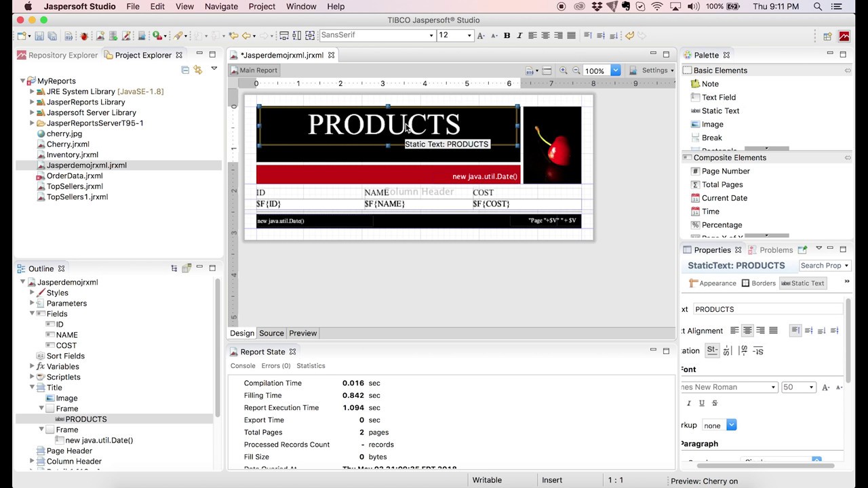Click the zoom out magnifier icon
Viewport: 868px width, 488px height.
576,70
